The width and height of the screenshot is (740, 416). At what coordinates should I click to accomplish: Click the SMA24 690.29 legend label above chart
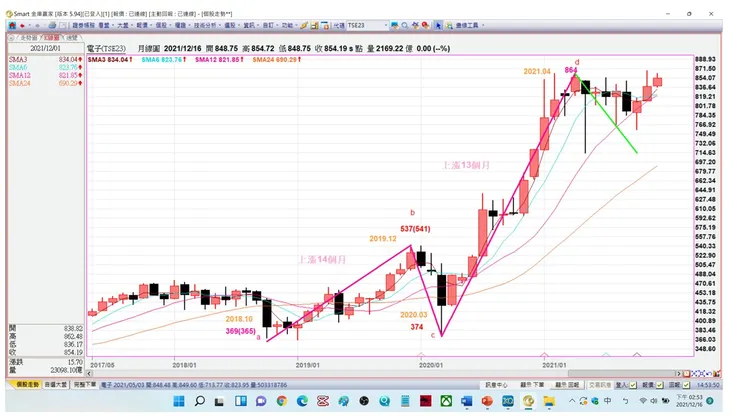pyautogui.click(x=277, y=60)
